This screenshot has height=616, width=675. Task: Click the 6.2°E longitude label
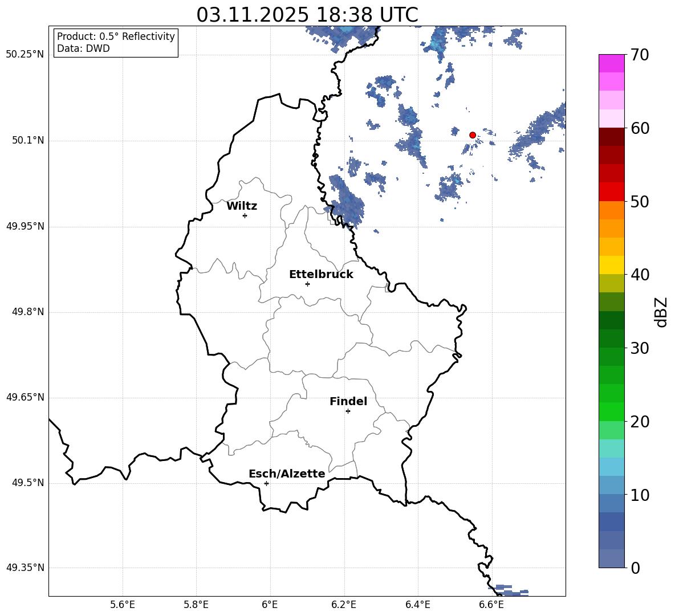pyautogui.click(x=344, y=605)
